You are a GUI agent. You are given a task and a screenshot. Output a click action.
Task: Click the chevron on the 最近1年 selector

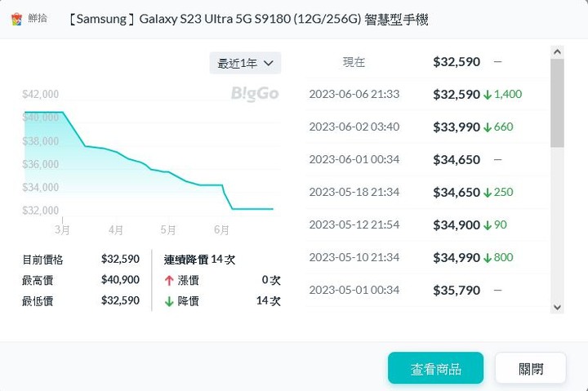(269, 64)
